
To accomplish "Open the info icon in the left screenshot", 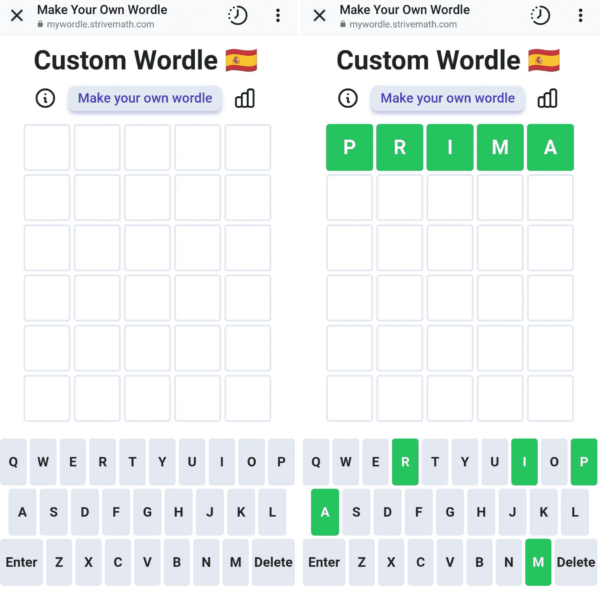I will 45,98.
